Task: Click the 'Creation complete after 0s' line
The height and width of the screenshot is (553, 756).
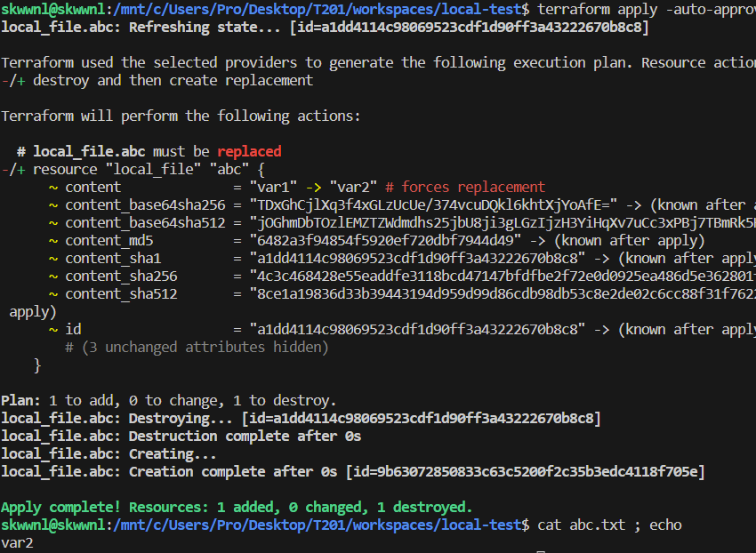Action: [353, 472]
